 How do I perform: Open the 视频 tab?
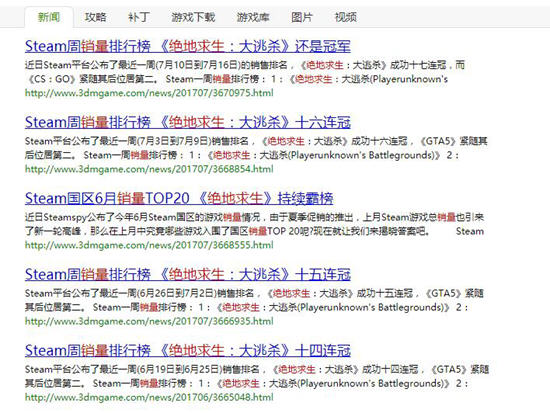click(x=346, y=17)
